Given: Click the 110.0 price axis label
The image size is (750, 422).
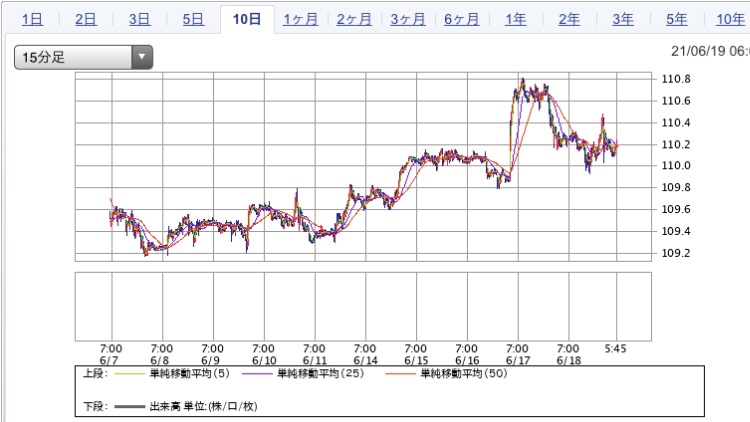Looking at the screenshot, I should 676,166.
